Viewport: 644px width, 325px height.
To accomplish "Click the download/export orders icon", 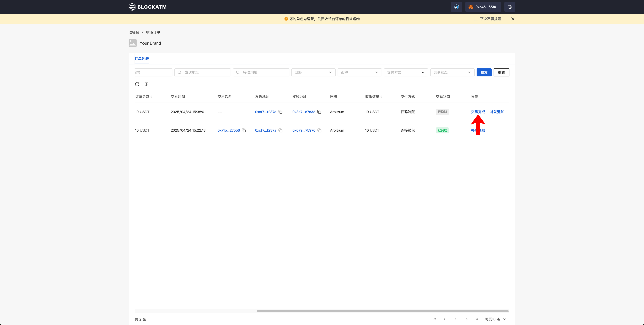I will [146, 84].
